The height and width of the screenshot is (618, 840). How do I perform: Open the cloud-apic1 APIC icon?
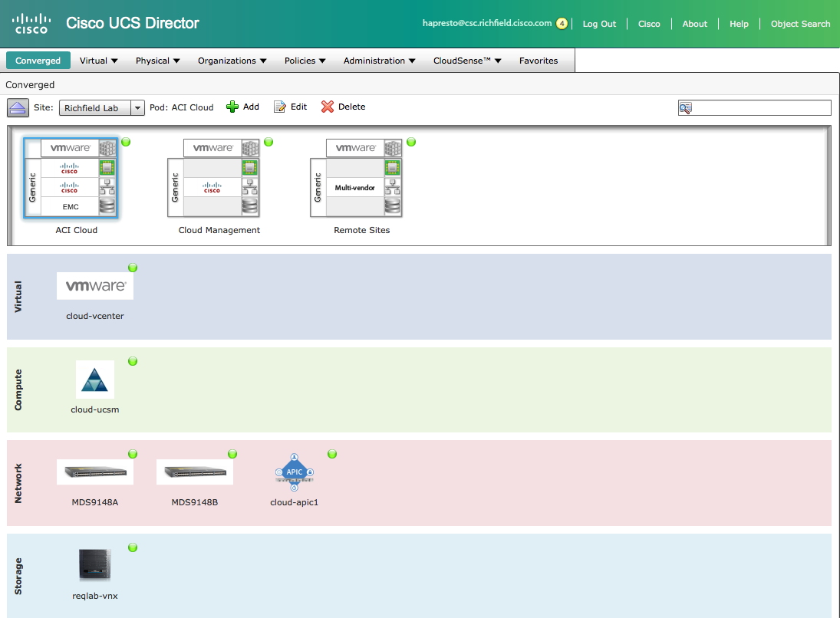294,472
